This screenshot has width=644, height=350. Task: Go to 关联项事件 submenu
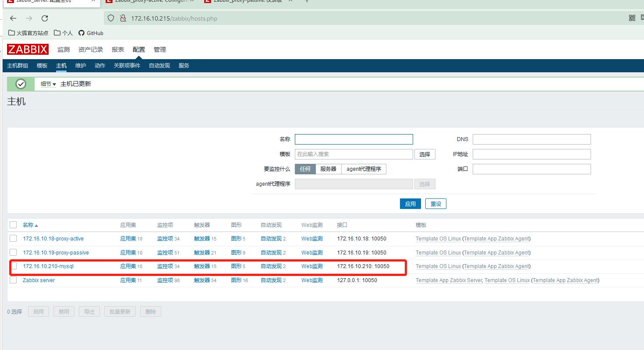(127, 66)
